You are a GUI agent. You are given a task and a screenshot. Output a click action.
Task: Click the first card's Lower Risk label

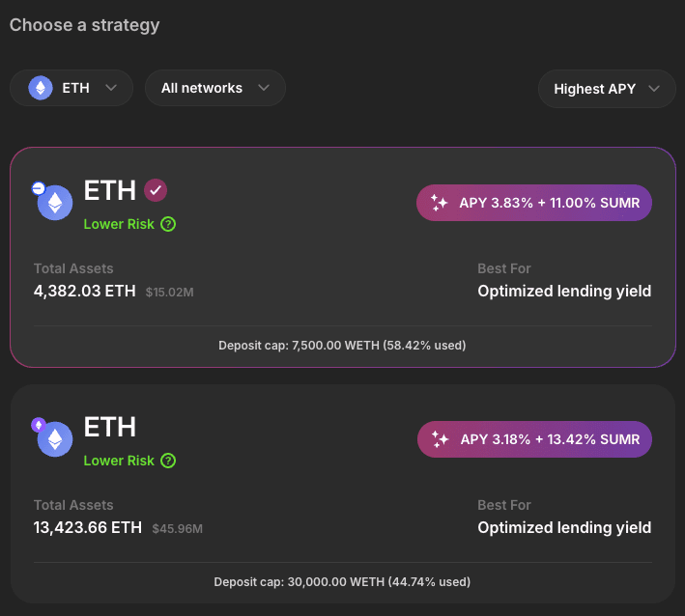pyautogui.click(x=118, y=224)
